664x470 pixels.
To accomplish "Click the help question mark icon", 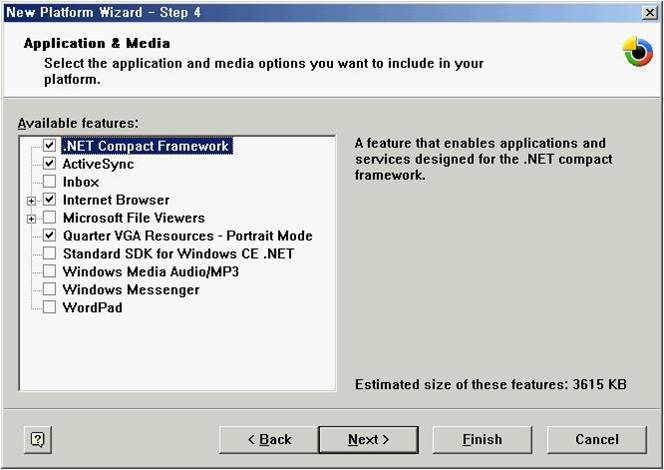I will (x=38, y=439).
